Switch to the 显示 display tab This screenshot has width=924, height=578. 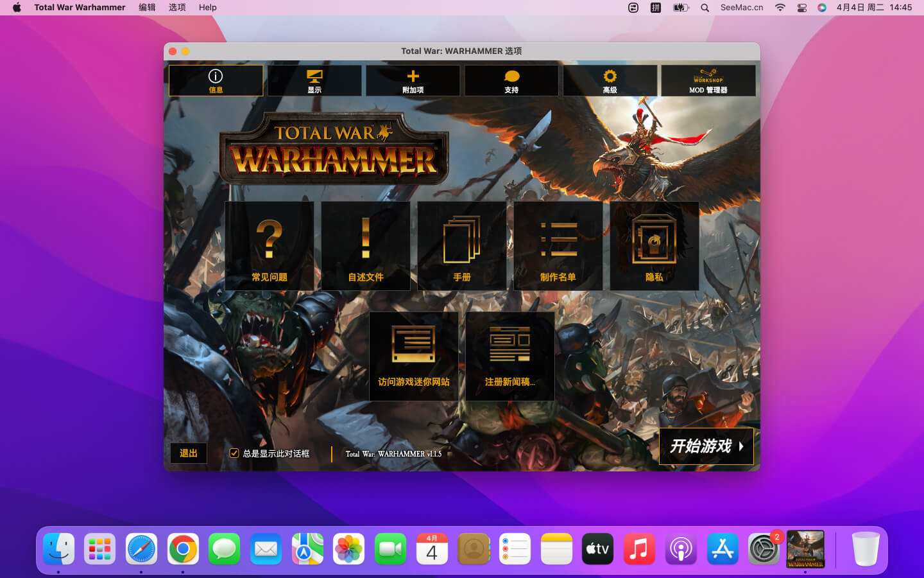tap(314, 81)
